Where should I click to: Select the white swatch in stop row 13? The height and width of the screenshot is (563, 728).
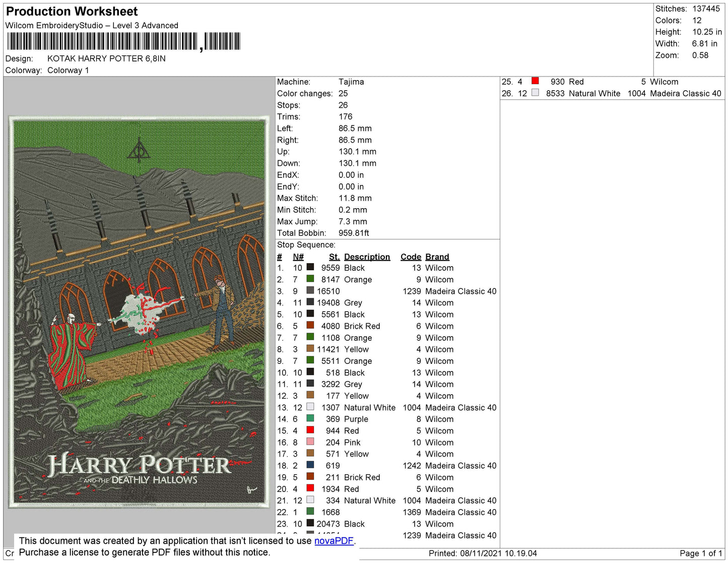click(310, 407)
